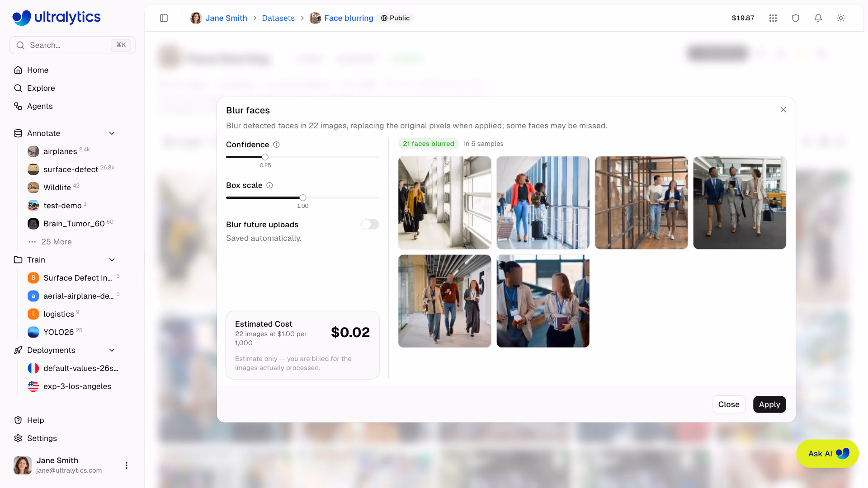Apply the face blur
Image resolution: width=868 pixels, height=488 pixels.
(x=769, y=404)
